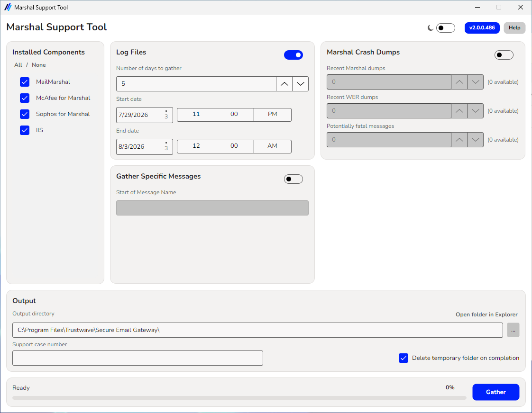The image size is (532, 413).
Task: Switch the start time PM selector
Action: coord(273,115)
